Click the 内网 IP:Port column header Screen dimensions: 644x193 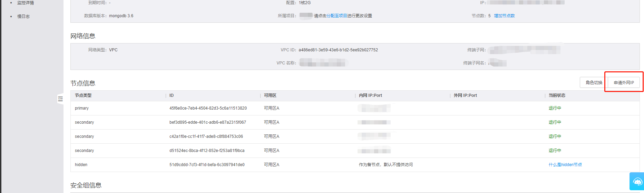coord(370,95)
